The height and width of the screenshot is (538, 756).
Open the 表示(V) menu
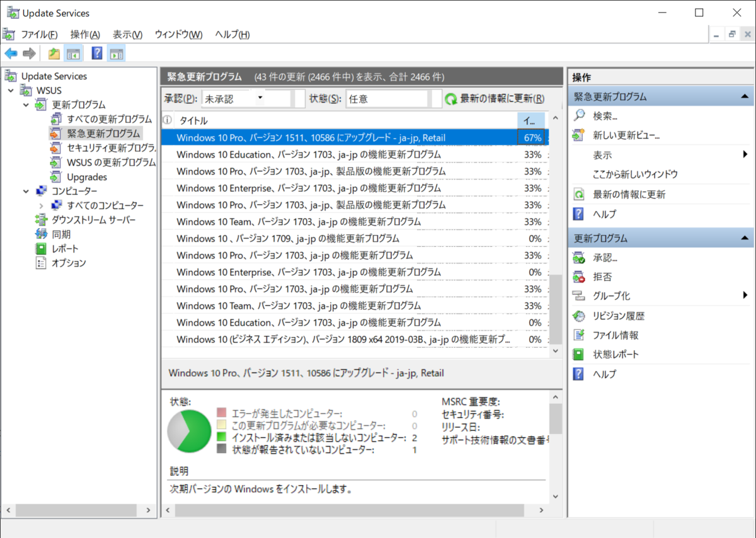point(128,34)
